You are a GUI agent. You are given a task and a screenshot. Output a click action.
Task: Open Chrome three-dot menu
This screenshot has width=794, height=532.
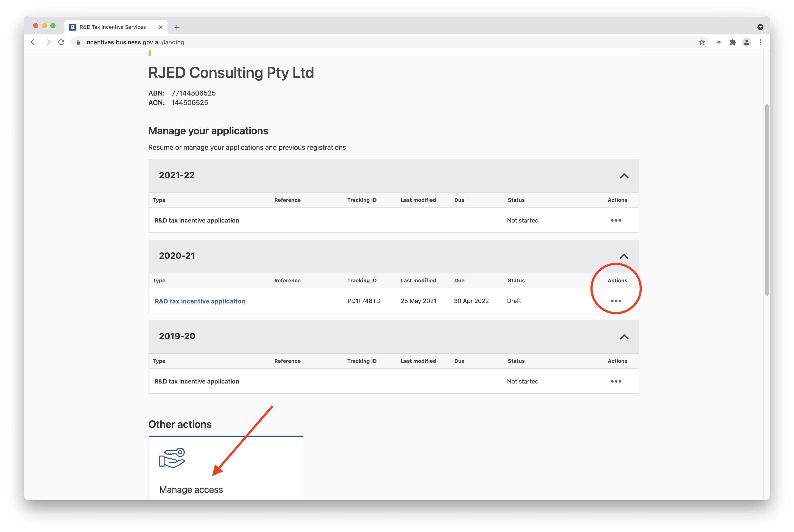(760, 42)
